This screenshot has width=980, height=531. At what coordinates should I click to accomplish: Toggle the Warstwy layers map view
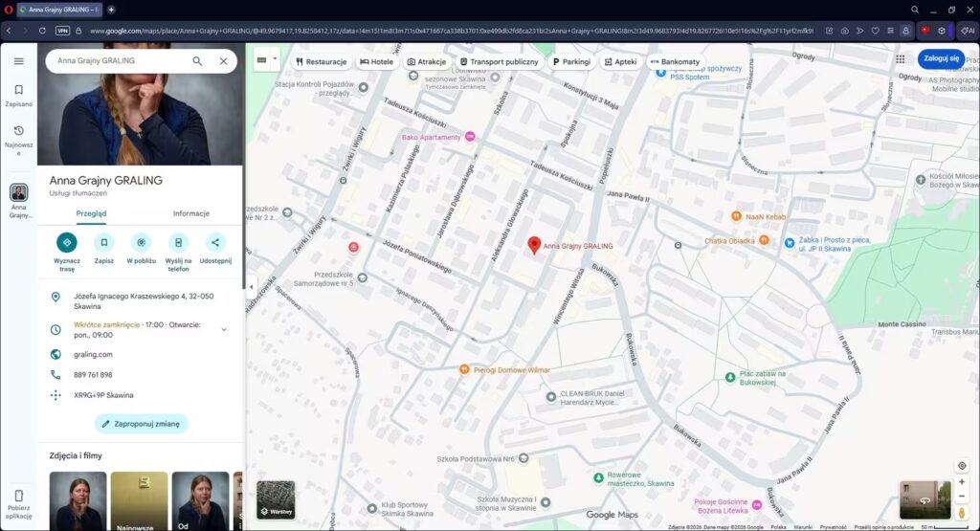point(276,499)
